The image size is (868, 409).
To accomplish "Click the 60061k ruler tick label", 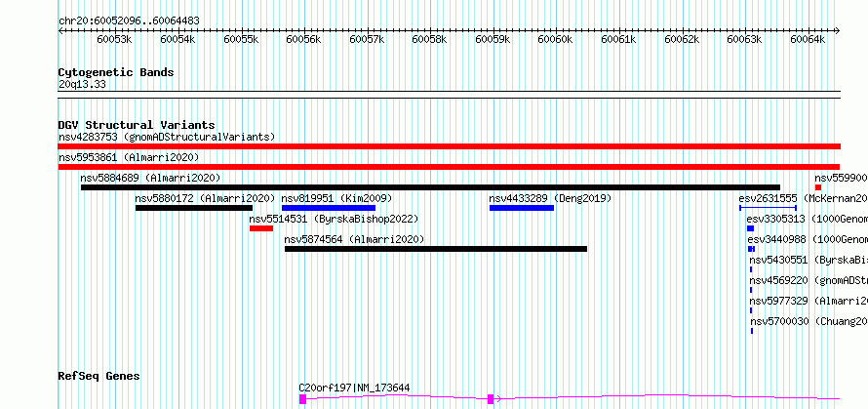I will coord(619,39).
